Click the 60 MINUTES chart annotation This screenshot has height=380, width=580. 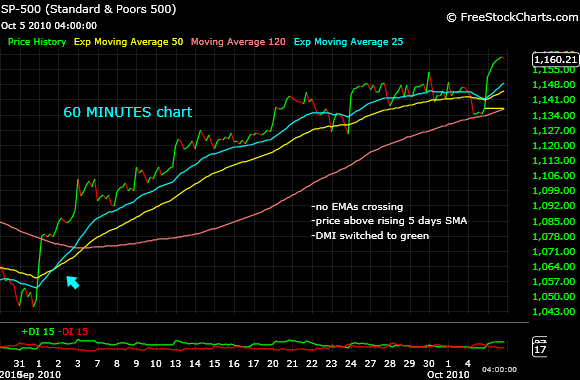click(128, 112)
